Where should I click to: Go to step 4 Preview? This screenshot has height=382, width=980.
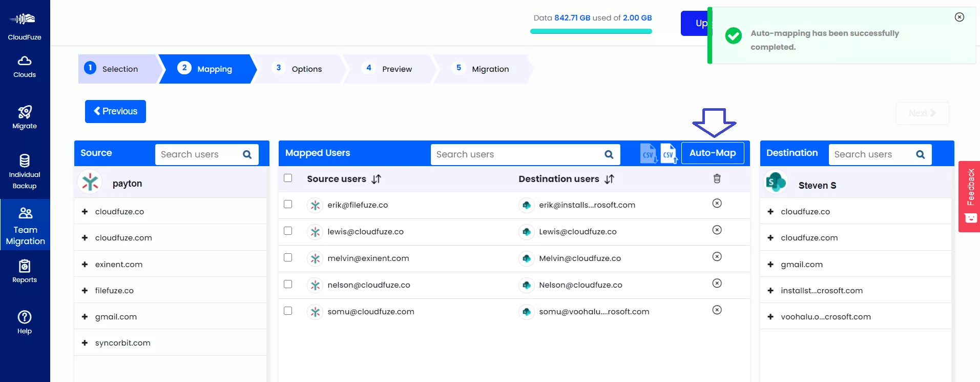[389, 69]
